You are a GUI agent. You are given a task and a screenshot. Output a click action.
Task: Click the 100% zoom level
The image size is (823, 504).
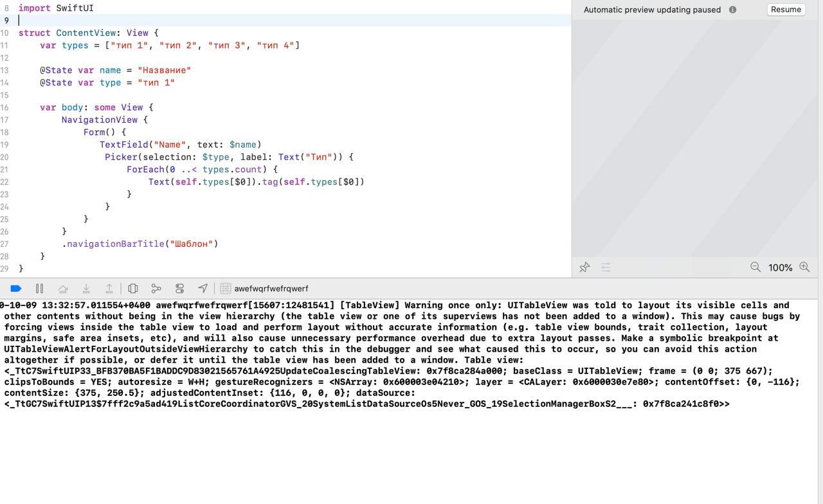(x=780, y=267)
